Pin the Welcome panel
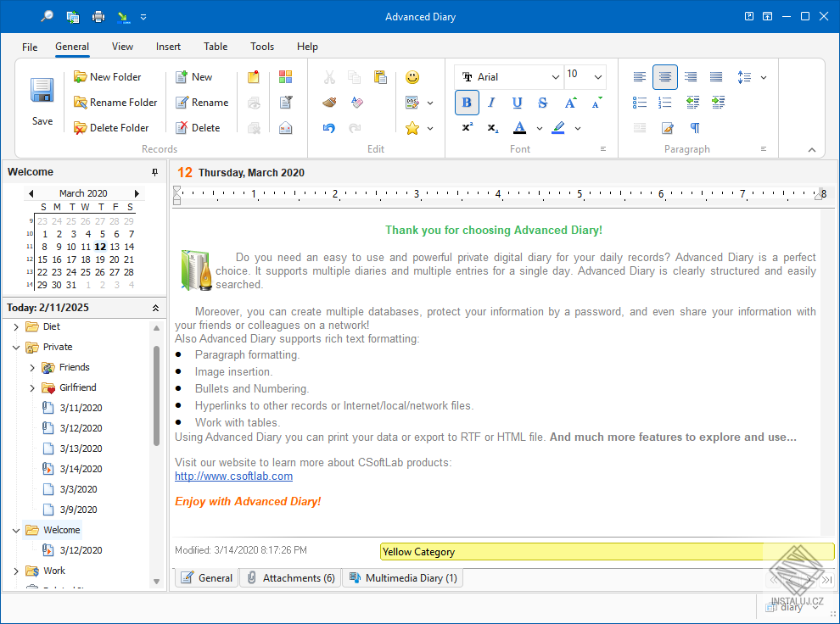The width and height of the screenshot is (840, 624). point(154,172)
